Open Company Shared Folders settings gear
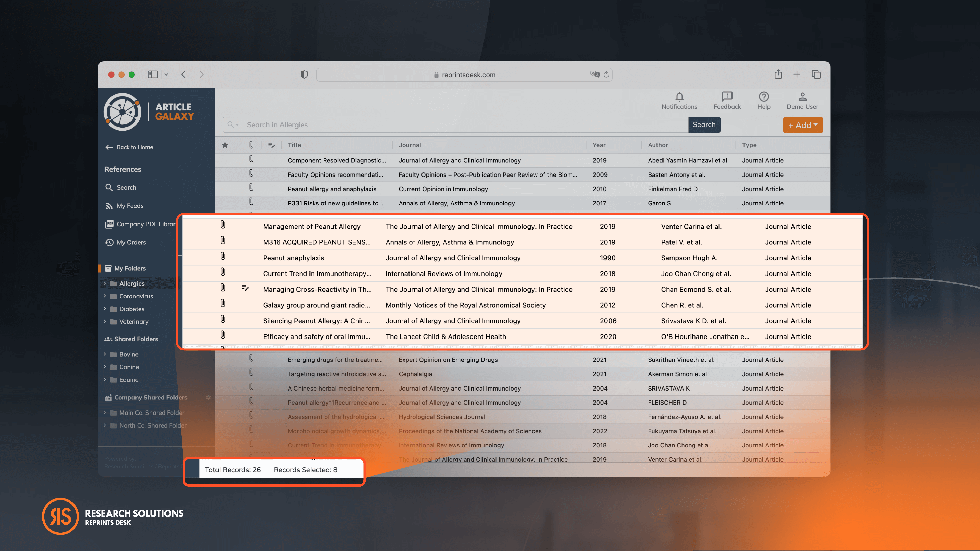Viewport: 980px width, 551px height. [x=208, y=397]
